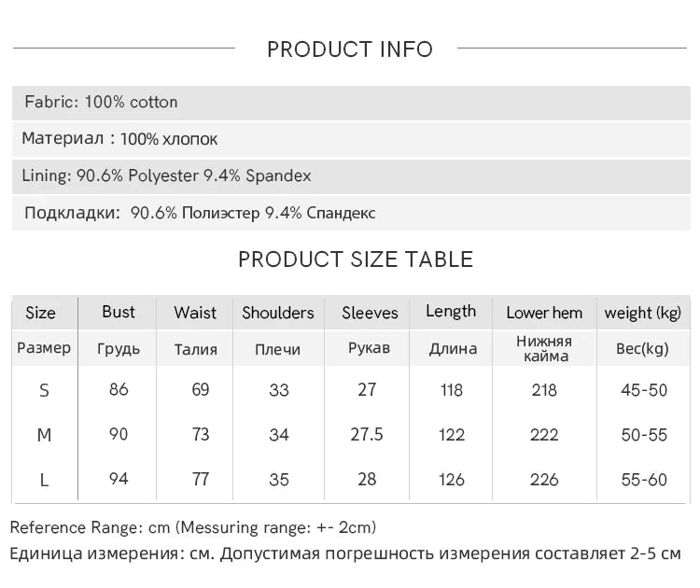The width and height of the screenshot is (700, 588).
Task: Click the size L row label
Action: [x=44, y=481]
